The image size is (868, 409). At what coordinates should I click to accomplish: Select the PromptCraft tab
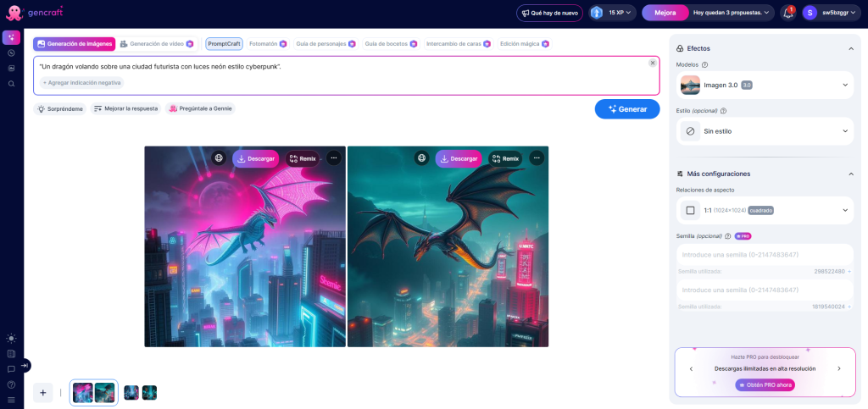click(224, 44)
